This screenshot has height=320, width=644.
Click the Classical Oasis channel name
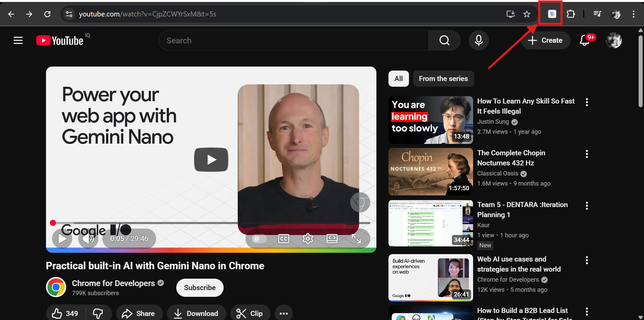[498, 173]
